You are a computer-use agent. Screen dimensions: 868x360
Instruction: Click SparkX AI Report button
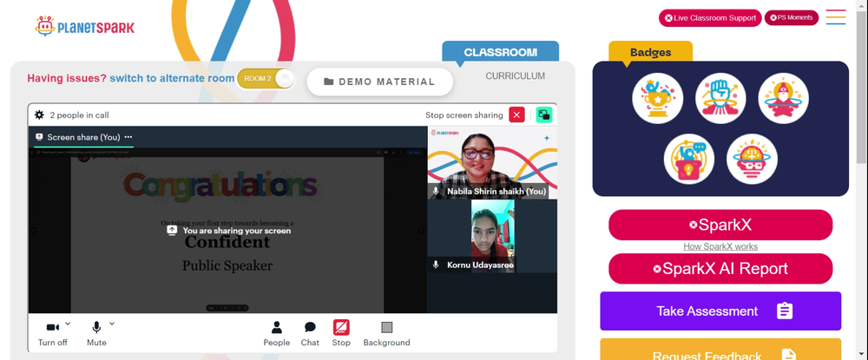720,269
